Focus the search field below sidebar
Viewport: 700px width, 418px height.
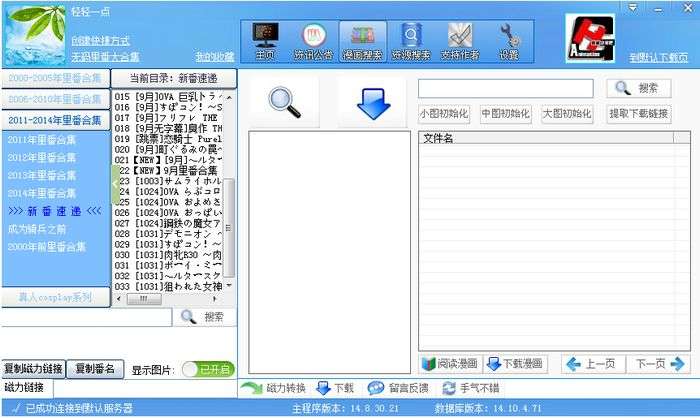(x=86, y=318)
